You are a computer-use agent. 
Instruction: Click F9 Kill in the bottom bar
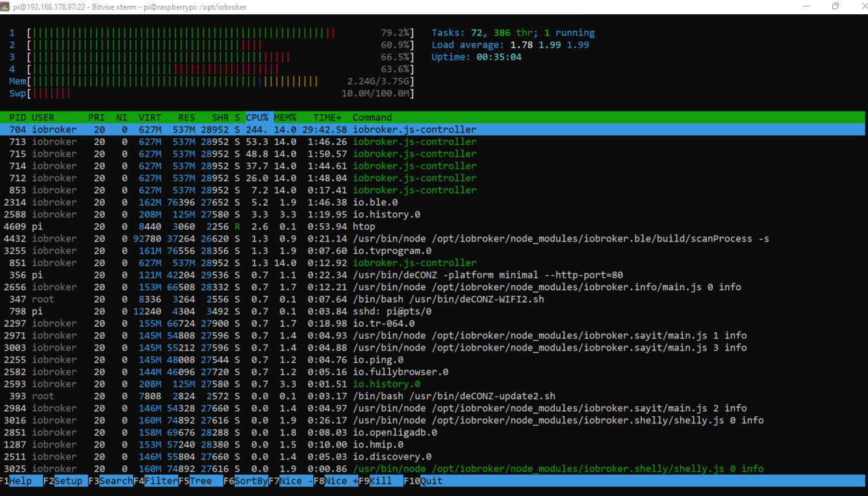point(381,481)
